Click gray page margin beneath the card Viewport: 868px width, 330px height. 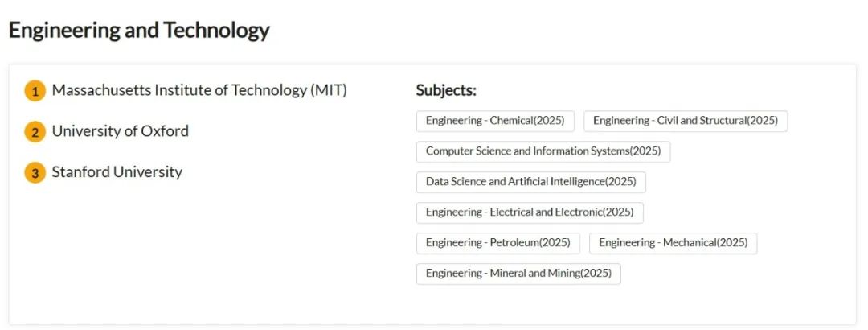[x=434, y=328]
